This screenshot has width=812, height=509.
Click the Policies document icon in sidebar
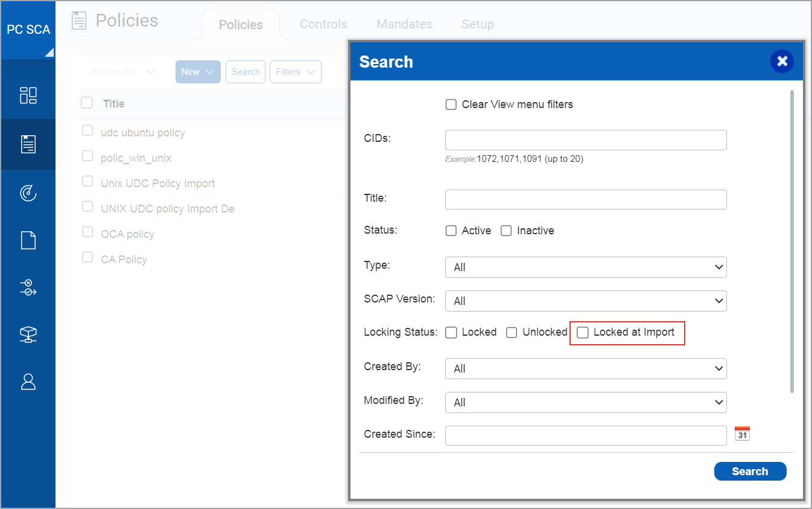point(28,144)
